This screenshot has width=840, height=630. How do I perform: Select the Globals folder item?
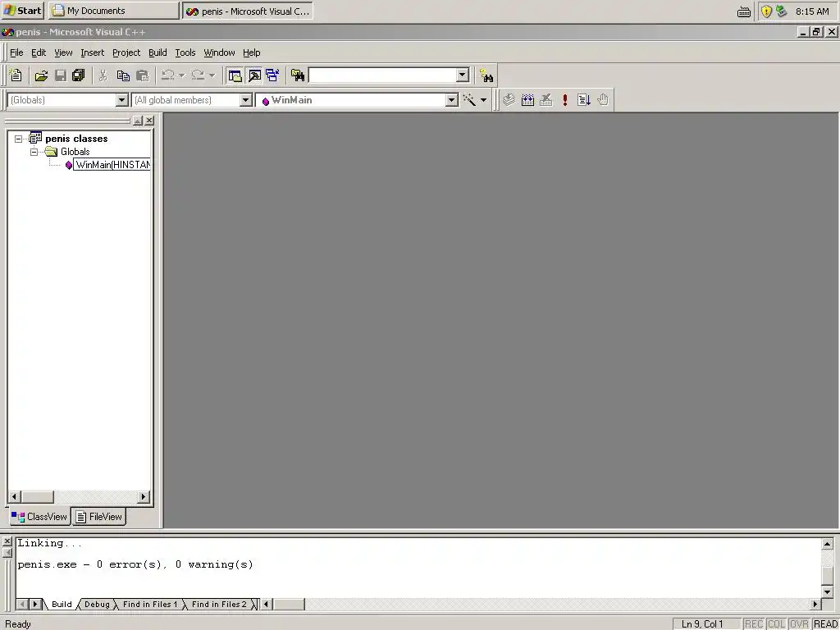tap(75, 152)
